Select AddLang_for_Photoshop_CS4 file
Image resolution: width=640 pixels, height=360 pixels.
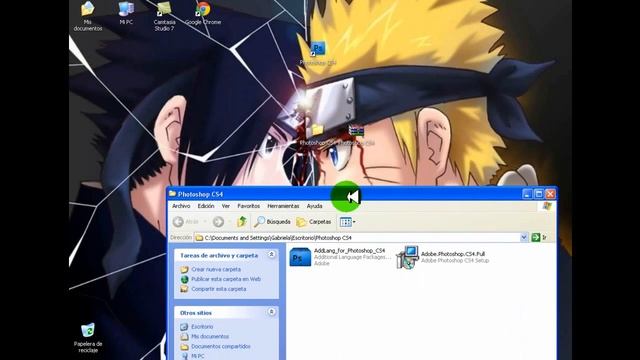[x=340, y=257]
